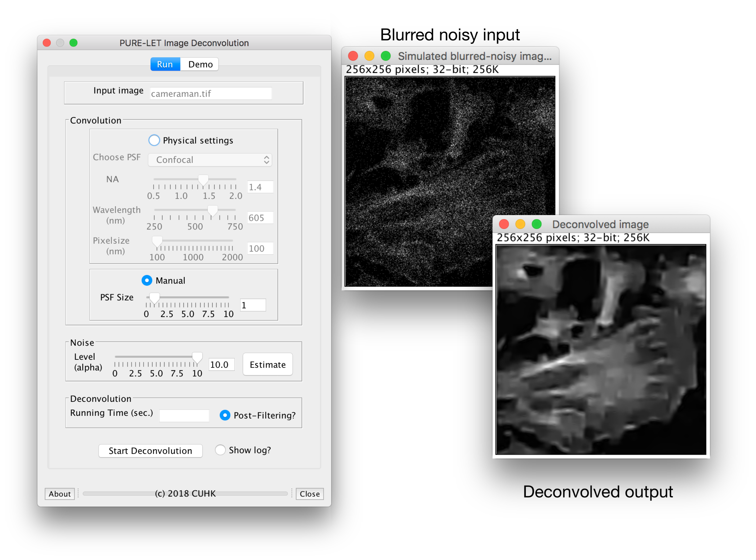This screenshot has height=560, width=756.
Task: Click the Noise Level value field
Action: coord(221,364)
